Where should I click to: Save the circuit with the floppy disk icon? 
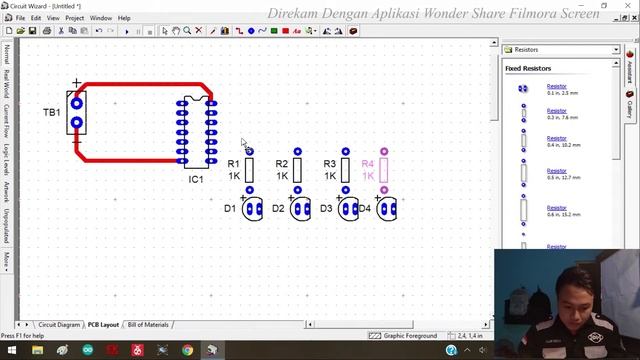pos(32,31)
